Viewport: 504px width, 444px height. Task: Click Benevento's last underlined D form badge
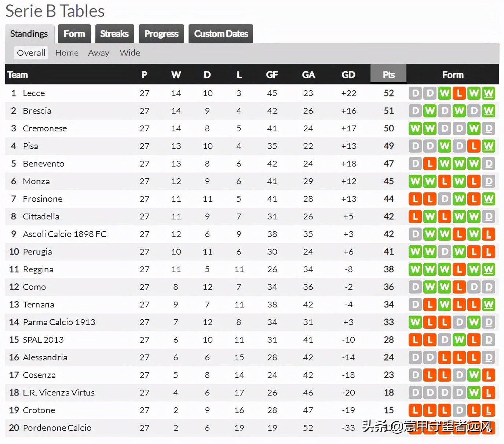click(x=488, y=164)
